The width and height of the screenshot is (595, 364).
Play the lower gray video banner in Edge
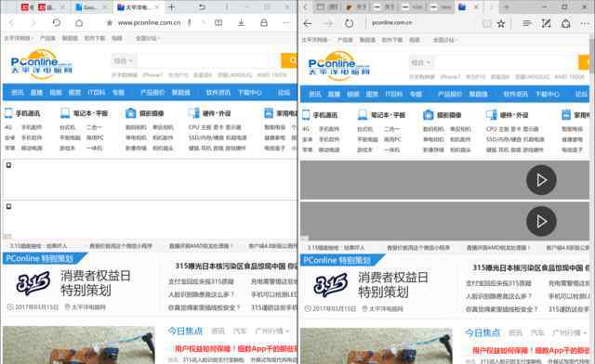coord(541,221)
